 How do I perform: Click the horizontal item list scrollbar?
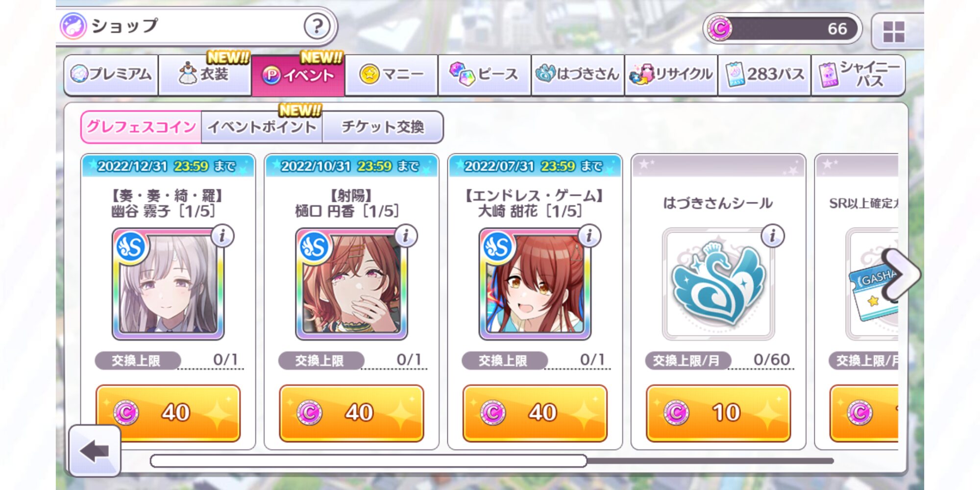(492, 461)
